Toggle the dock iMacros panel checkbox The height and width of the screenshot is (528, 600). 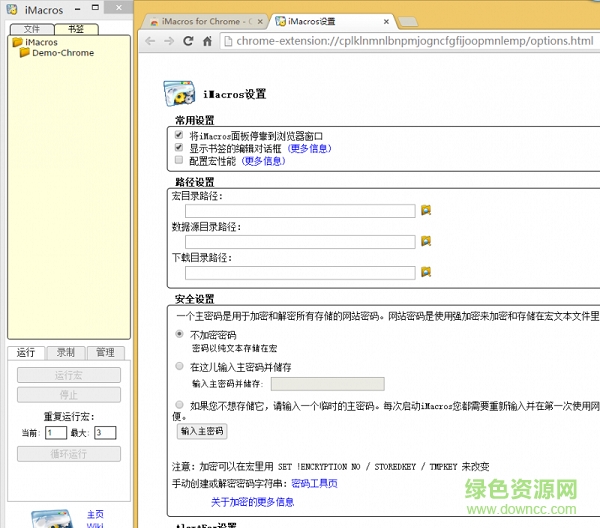click(179, 135)
